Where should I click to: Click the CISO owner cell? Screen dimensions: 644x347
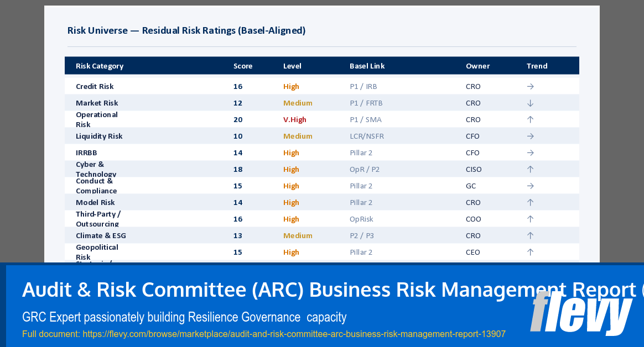(x=474, y=170)
